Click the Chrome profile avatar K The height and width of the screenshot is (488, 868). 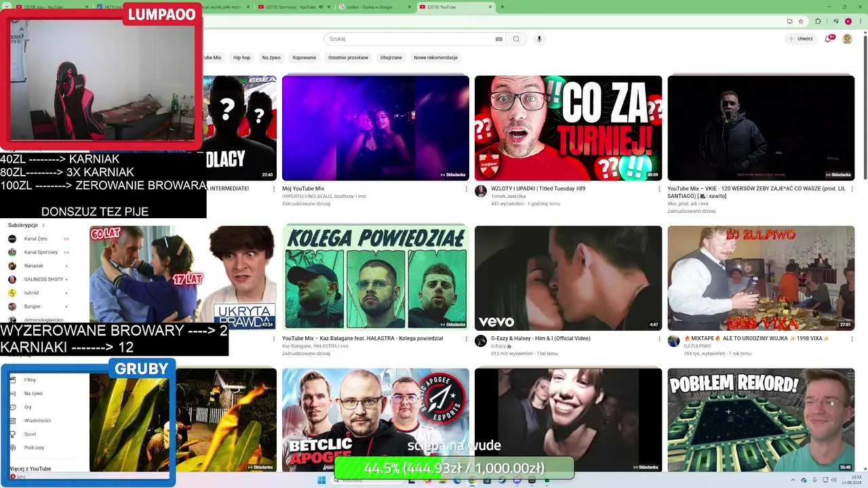pyautogui.click(x=848, y=21)
